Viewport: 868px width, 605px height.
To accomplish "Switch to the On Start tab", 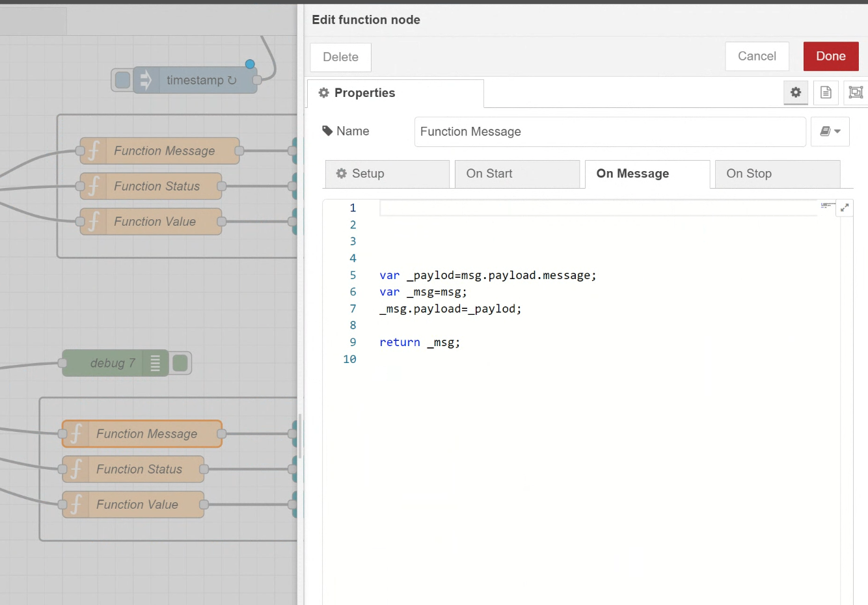I will (517, 174).
